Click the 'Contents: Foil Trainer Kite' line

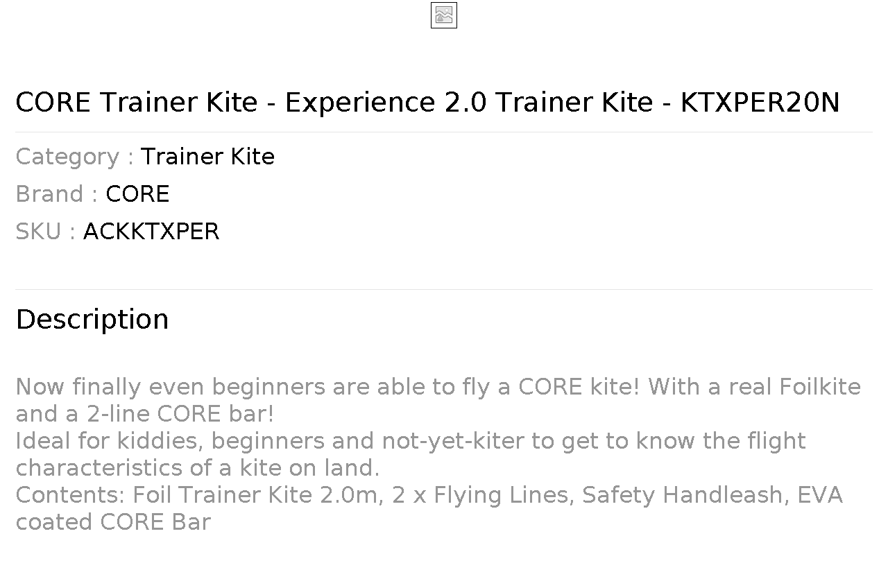coord(429,494)
